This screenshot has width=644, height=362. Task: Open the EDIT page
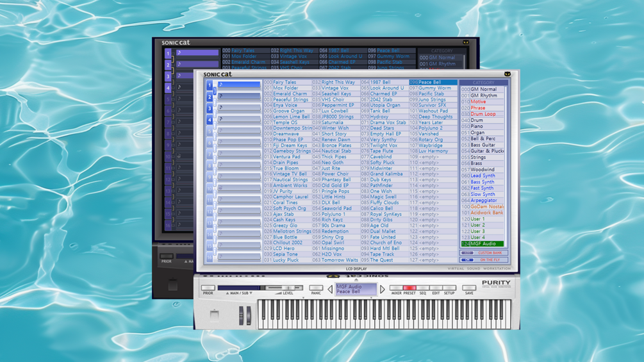[x=436, y=288]
